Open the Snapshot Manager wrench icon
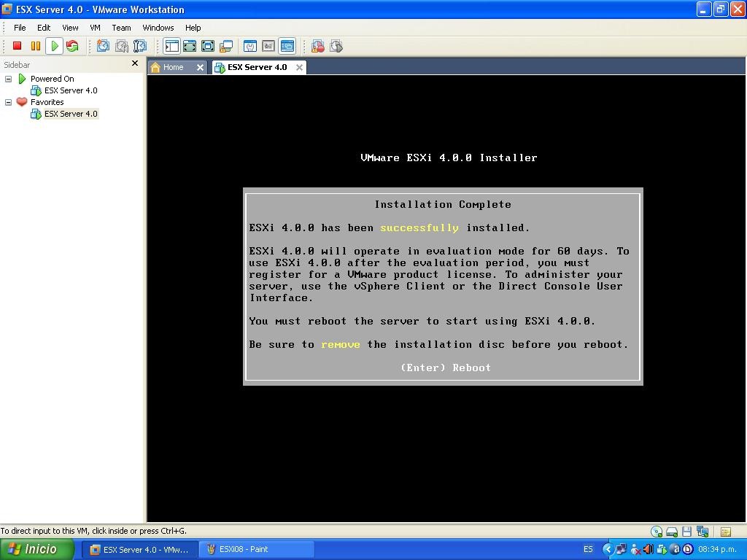Image resolution: width=747 pixels, height=560 pixels. click(x=140, y=46)
